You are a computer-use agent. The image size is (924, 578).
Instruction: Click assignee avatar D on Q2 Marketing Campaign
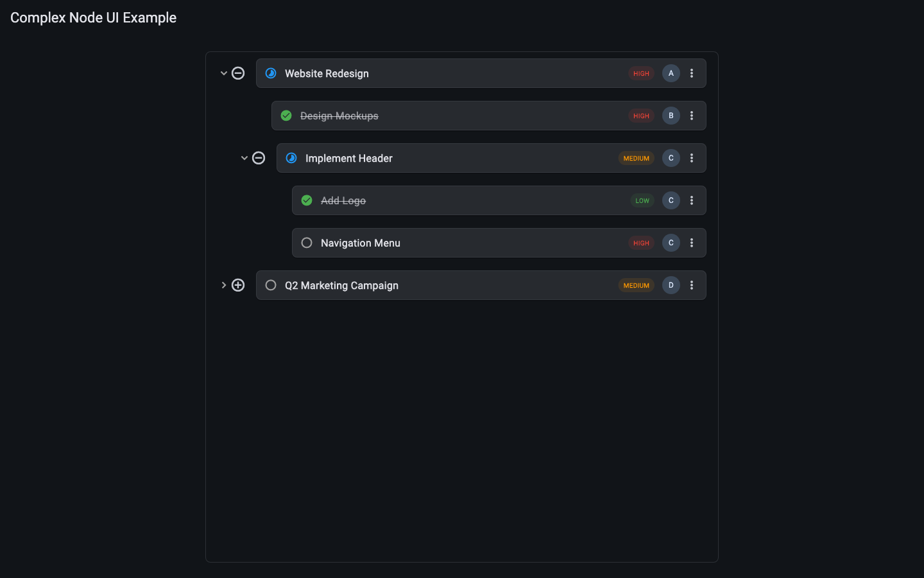point(671,285)
